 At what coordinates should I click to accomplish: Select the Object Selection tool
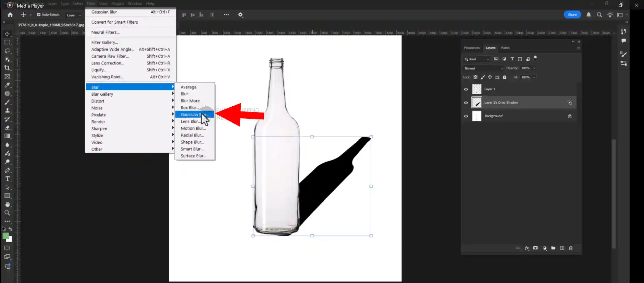(7, 59)
